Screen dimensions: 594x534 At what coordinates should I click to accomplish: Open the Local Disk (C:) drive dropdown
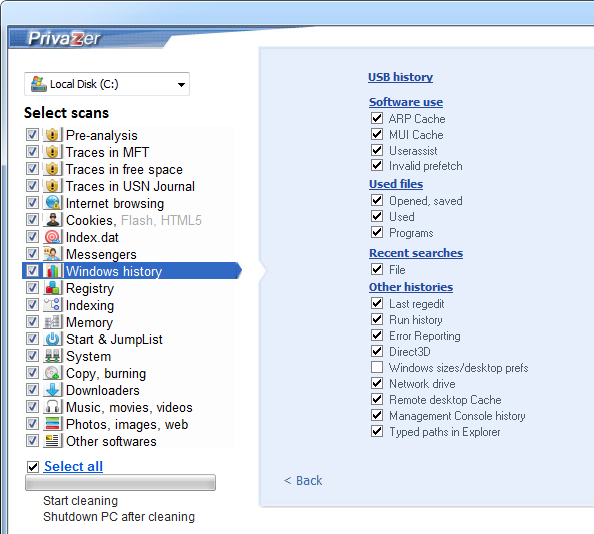point(107,84)
